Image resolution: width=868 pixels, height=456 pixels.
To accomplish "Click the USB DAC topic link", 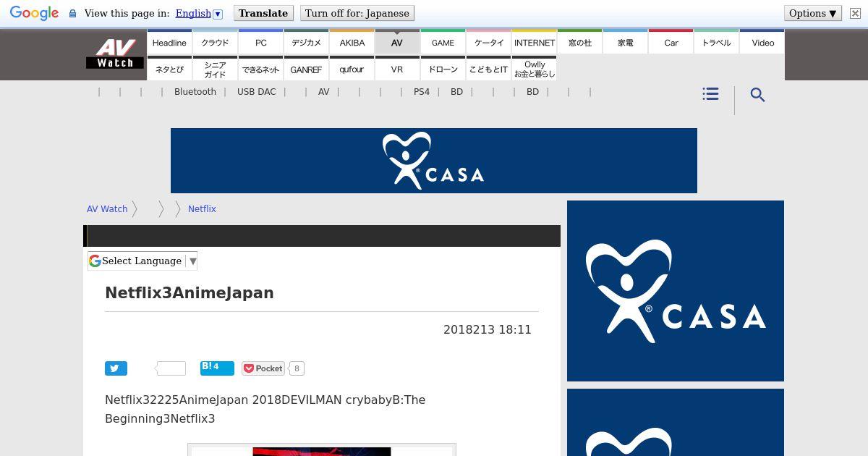I will 256,92.
